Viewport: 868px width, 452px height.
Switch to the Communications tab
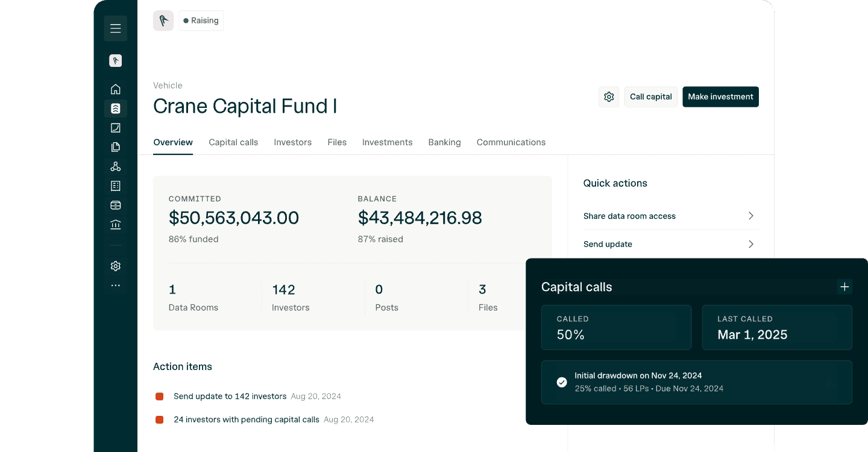[511, 142]
